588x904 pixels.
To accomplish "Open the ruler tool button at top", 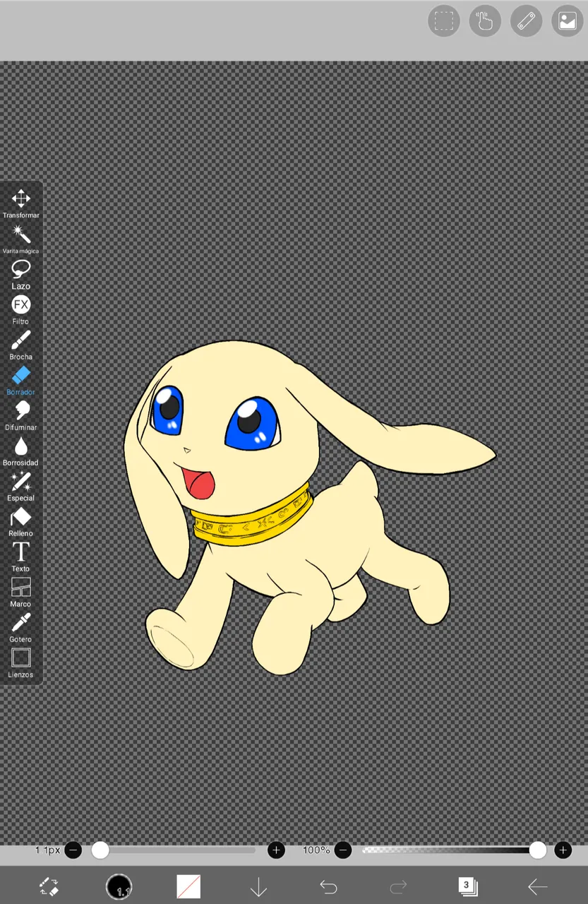I will point(526,20).
